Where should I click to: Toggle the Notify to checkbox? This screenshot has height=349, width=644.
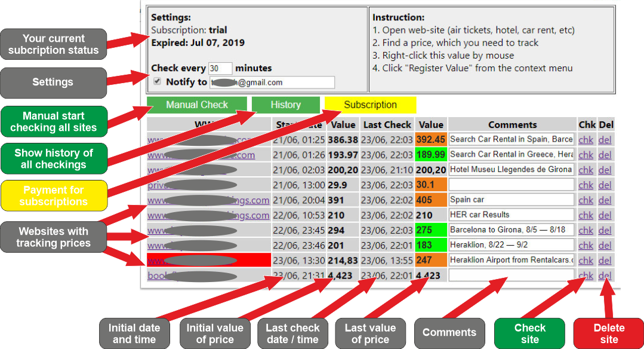coord(158,81)
